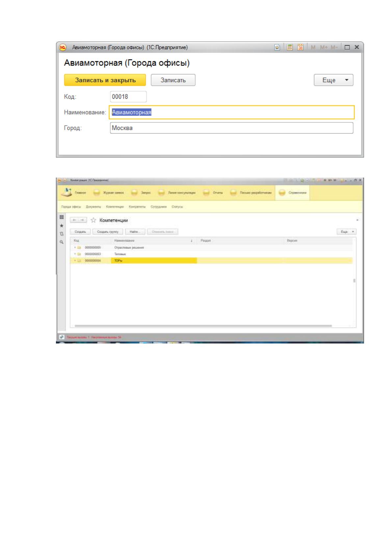The width and height of the screenshot is (392, 554).
Task: Expand the Типовые folder row
Action: 75,254
